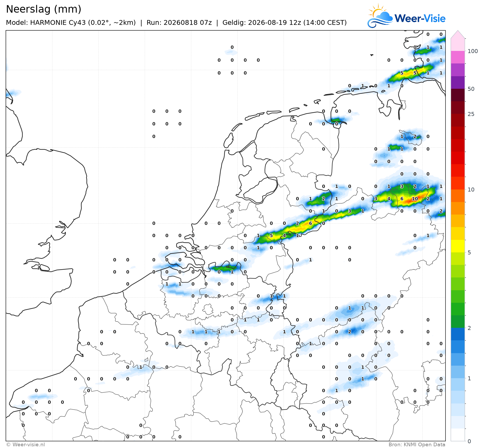Click the 10 mm precipitation value on map
486x448 pixels.
tap(415, 199)
